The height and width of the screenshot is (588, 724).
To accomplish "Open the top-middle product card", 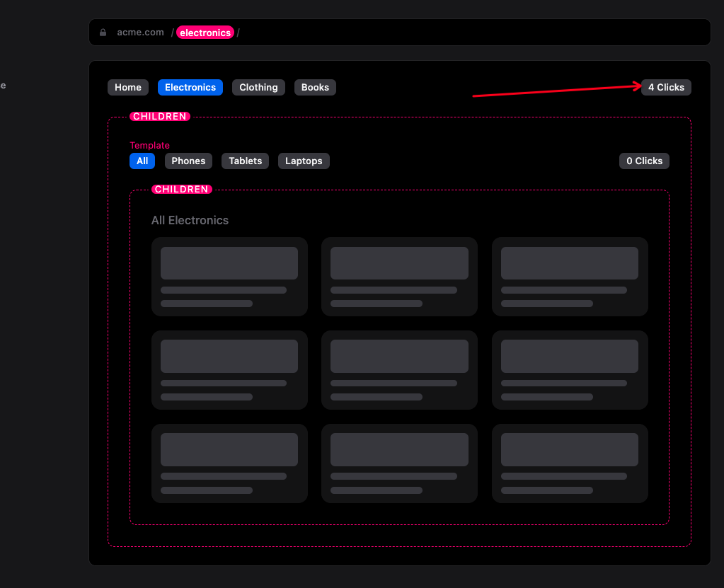I will tap(399, 277).
